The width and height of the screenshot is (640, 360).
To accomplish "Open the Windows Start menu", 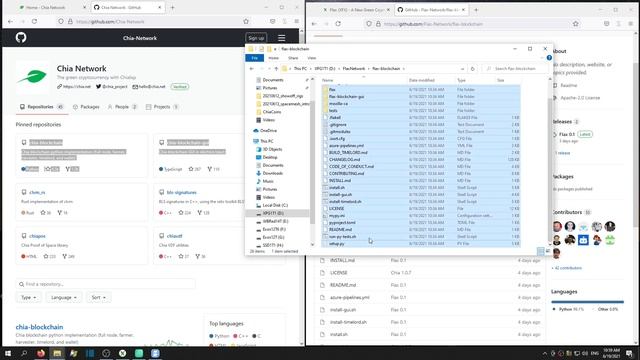I will [8, 353].
